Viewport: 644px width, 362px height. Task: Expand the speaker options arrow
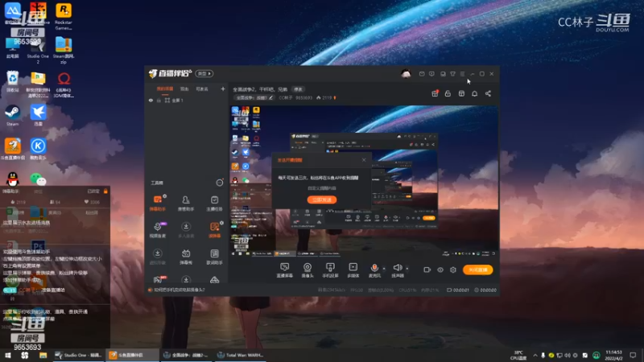[407, 269]
